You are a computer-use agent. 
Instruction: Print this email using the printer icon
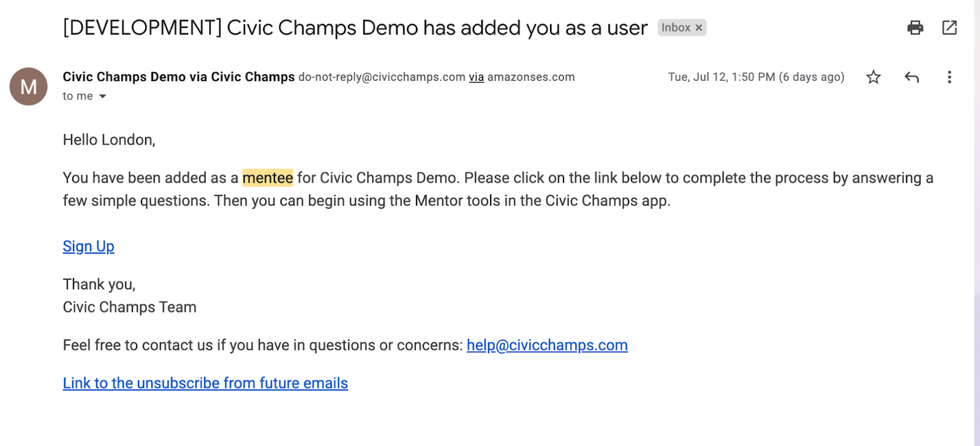pyautogui.click(x=915, y=28)
